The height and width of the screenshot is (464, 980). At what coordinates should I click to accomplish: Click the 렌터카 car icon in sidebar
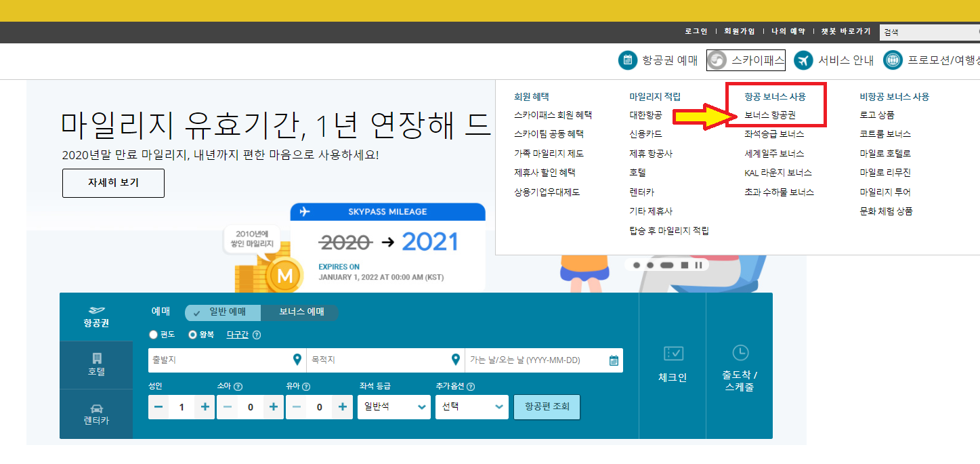pyautogui.click(x=96, y=408)
